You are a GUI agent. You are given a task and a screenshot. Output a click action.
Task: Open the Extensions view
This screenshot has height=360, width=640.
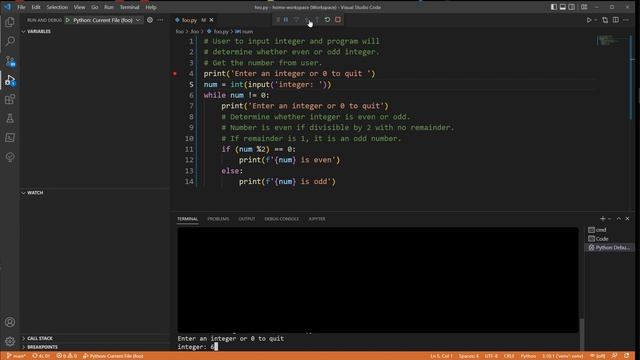(10, 99)
